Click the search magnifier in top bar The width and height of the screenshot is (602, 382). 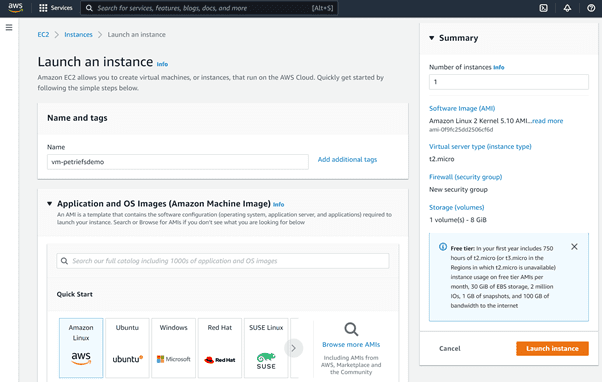pyautogui.click(x=89, y=8)
